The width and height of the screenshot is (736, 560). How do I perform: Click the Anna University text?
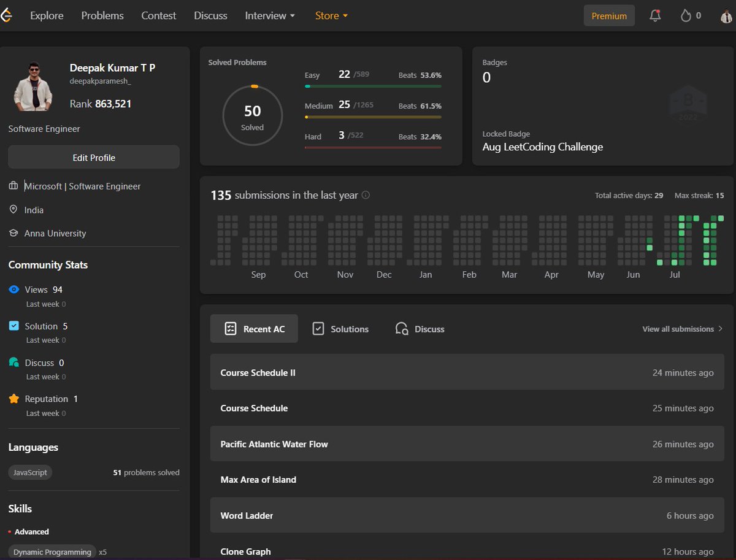tap(55, 233)
